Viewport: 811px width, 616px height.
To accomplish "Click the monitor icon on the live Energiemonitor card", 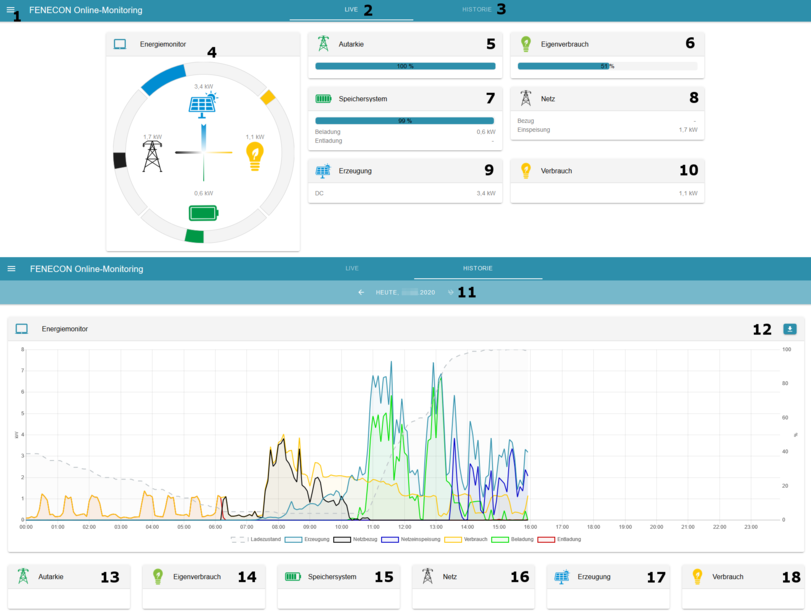I will click(120, 44).
